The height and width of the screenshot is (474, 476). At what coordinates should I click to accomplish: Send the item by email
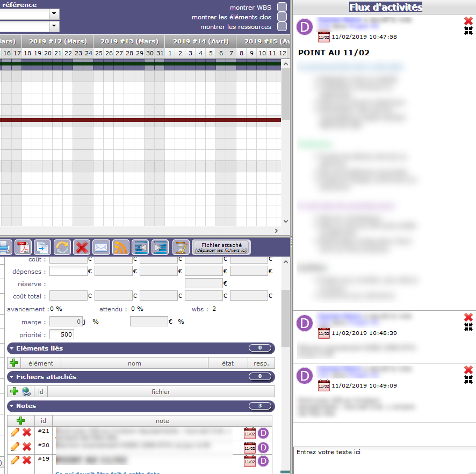[101, 247]
